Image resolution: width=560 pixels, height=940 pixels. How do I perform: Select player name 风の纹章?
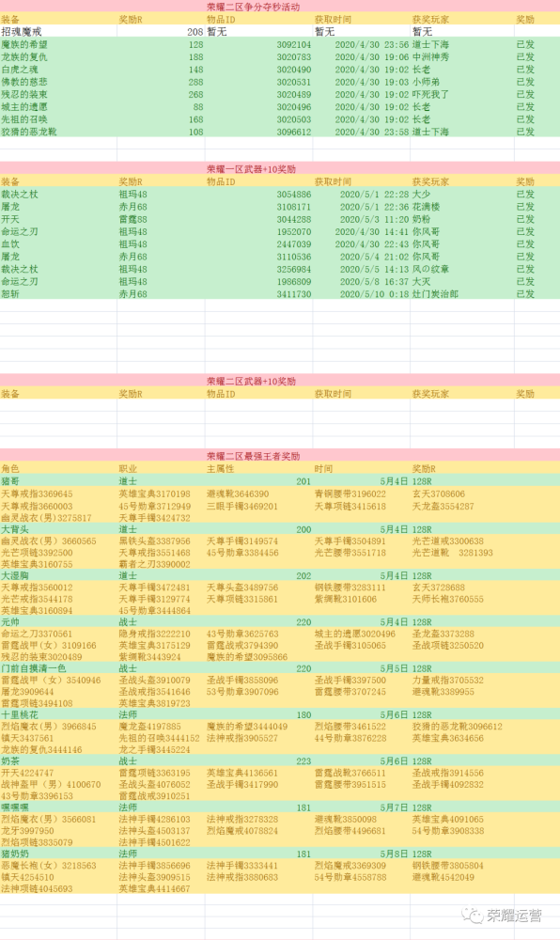coord(430,269)
